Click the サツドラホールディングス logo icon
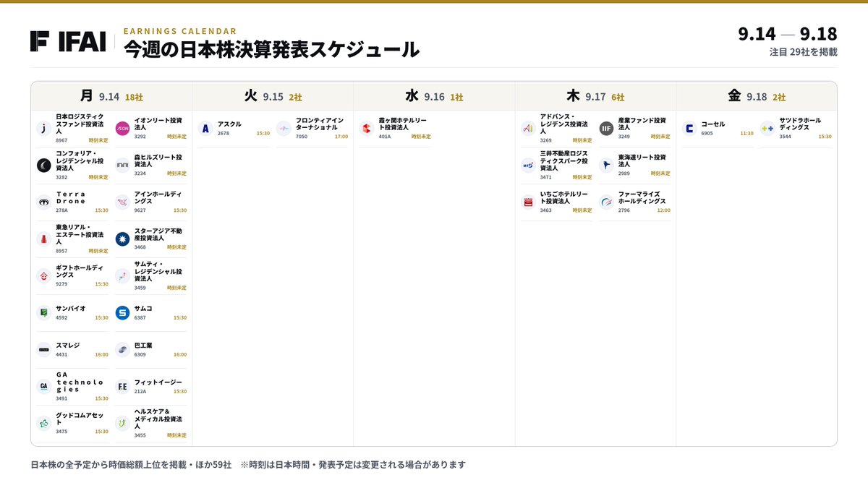This screenshot has height=488, width=868. pyautogui.click(x=767, y=129)
